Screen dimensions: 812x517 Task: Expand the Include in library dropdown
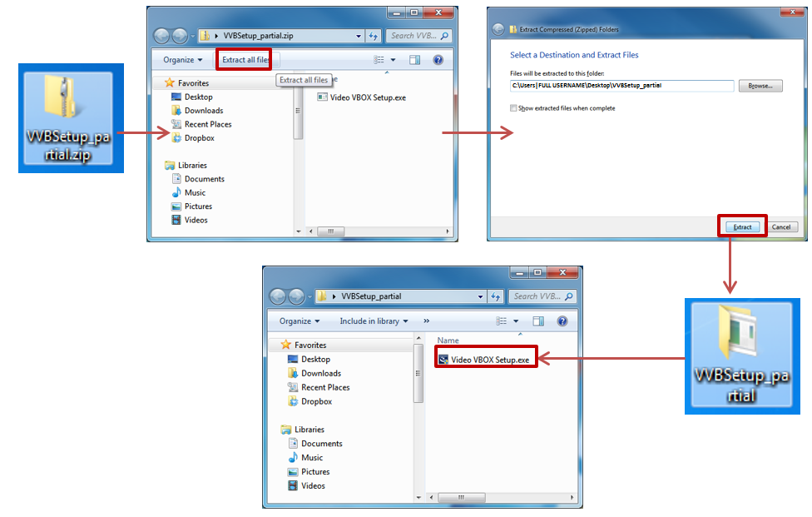click(374, 321)
